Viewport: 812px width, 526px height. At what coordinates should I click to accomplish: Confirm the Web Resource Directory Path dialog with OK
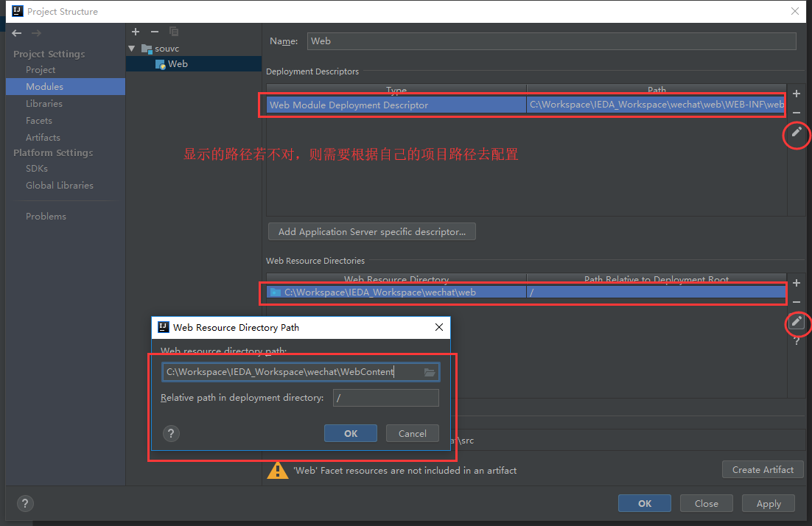(351, 433)
